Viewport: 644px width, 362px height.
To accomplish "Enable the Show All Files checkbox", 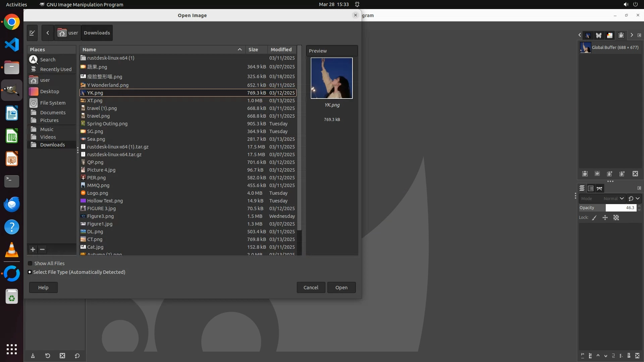I will (30, 263).
